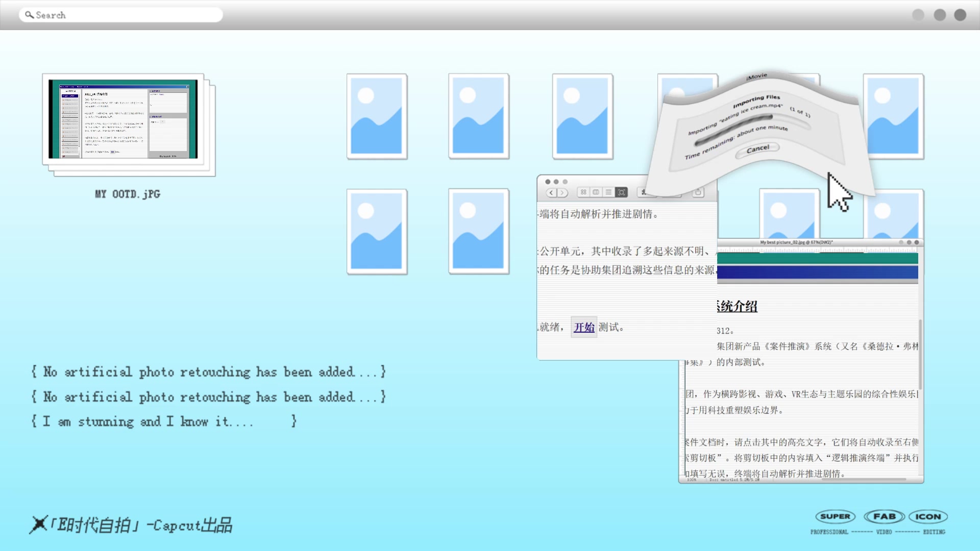980x551 pixels.
Task: Click the My best picture window title bar
Action: (796, 242)
